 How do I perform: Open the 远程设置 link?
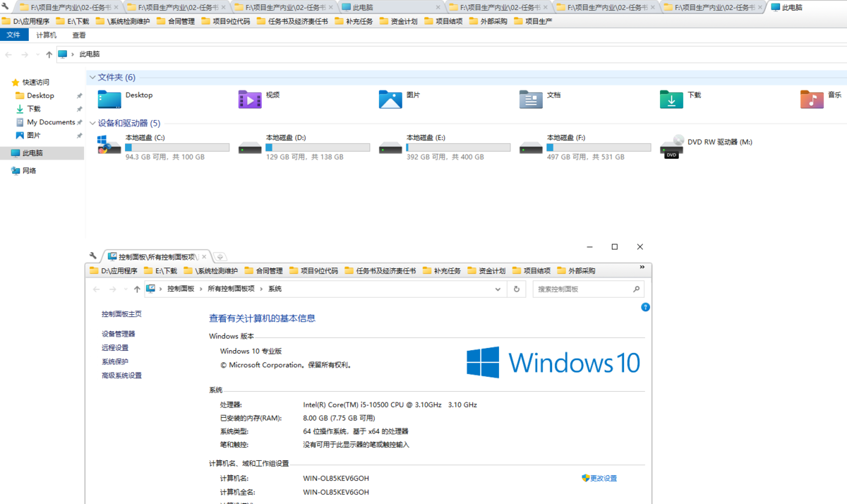pyautogui.click(x=115, y=348)
